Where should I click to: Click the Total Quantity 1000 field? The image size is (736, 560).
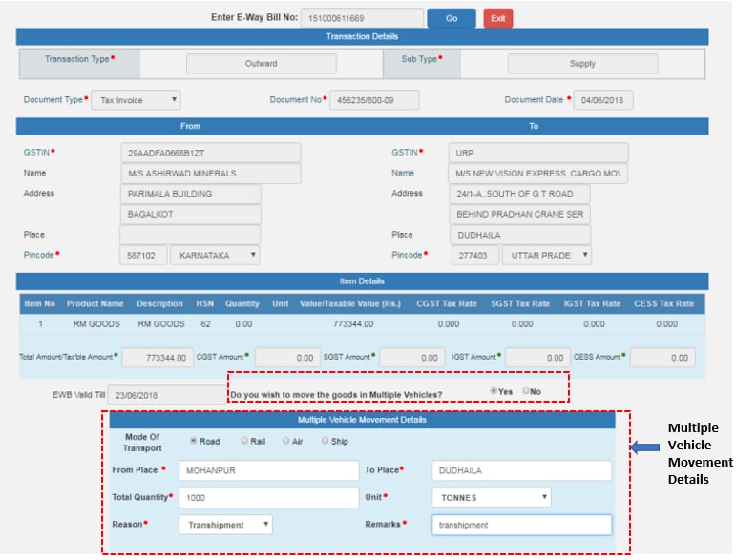coord(269,498)
